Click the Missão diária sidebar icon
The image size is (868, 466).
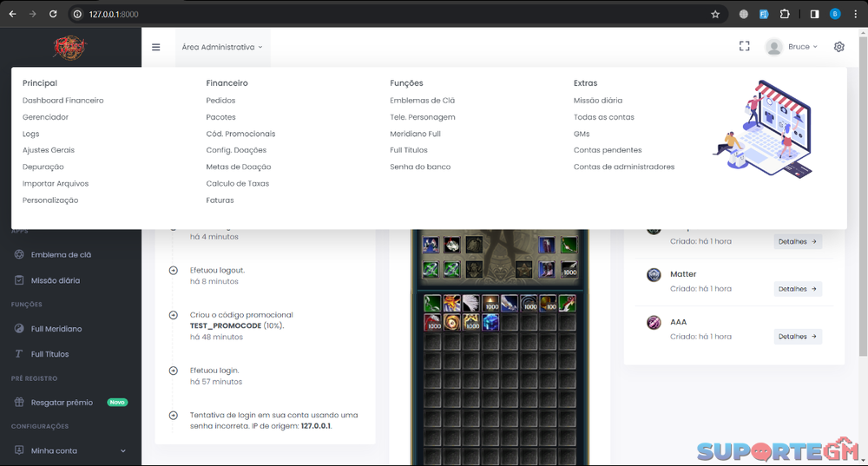tap(20, 280)
